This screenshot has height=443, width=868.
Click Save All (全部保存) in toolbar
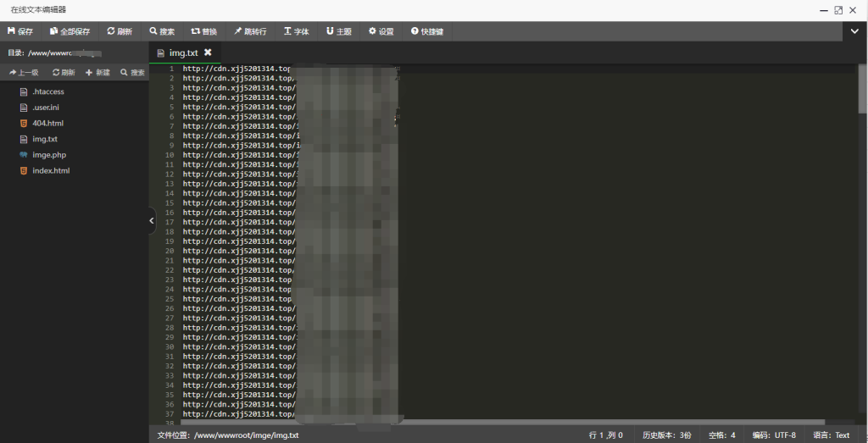(70, 31)
